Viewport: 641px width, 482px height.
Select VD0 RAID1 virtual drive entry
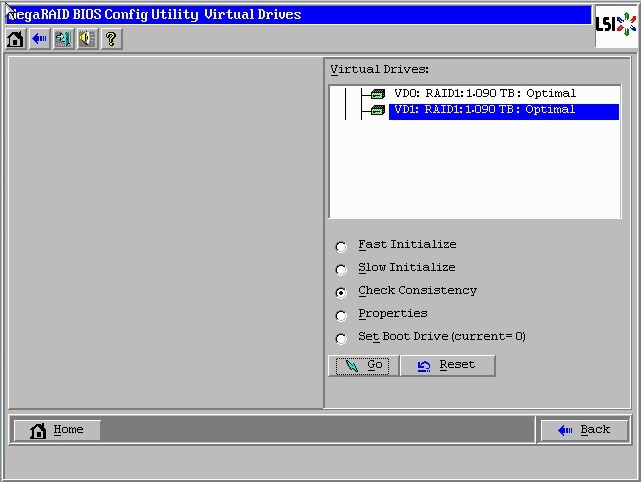coord(485,94)
